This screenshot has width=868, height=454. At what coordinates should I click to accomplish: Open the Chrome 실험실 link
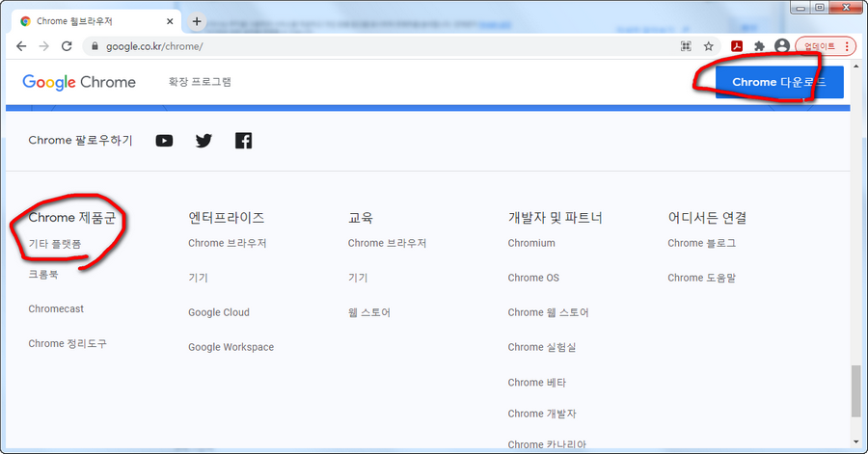point(542,347)
